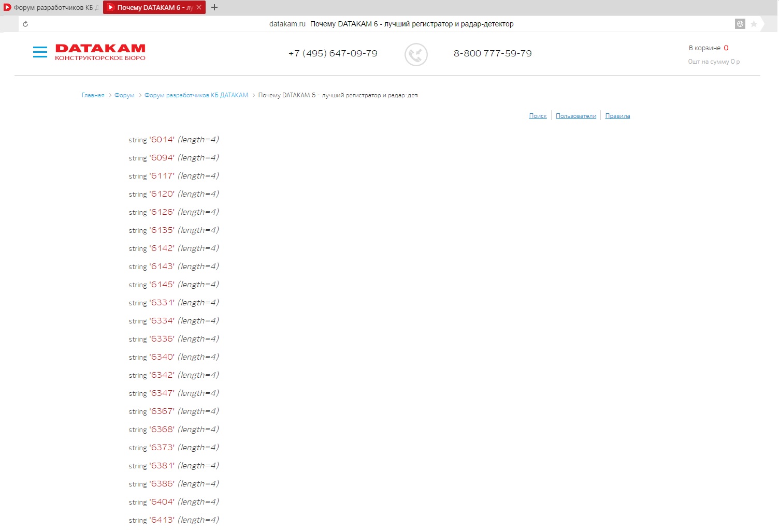Click phone number +7 (495) 647-09-79
Image resolution: width=779 pixels, height=532 pixels.
click(333, 53)
